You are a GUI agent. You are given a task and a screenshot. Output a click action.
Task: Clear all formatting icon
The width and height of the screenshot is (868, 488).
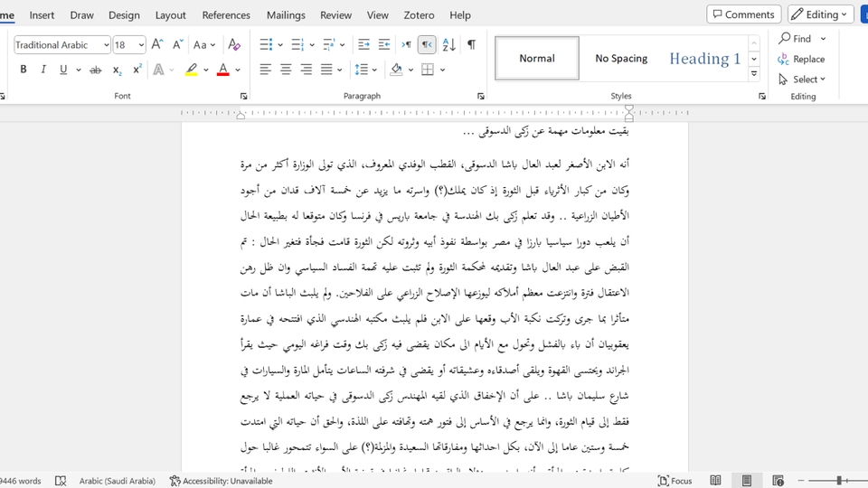tap(234, 45)
